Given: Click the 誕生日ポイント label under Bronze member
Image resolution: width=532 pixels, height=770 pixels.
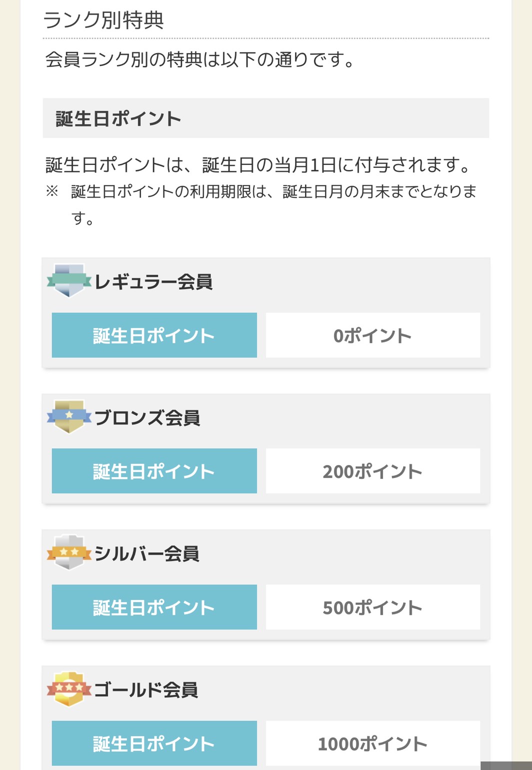Looking at the screenshot, I should point(154,471).
